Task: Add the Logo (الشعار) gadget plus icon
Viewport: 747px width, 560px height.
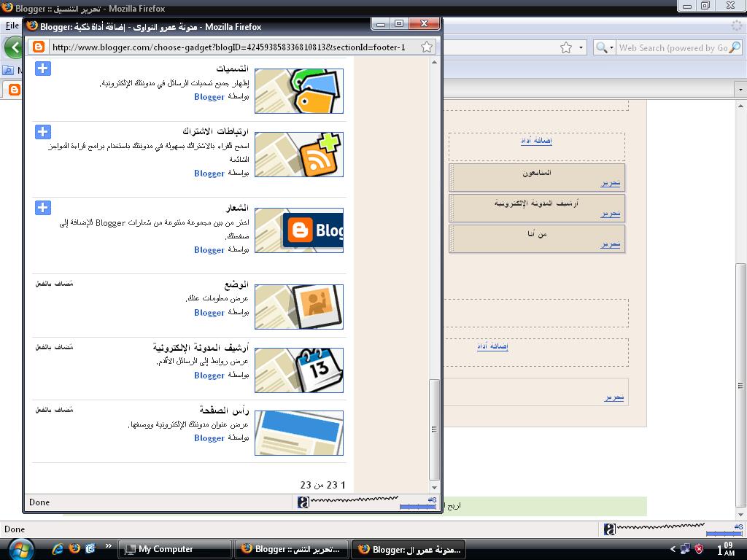Action: coord(43,208)
